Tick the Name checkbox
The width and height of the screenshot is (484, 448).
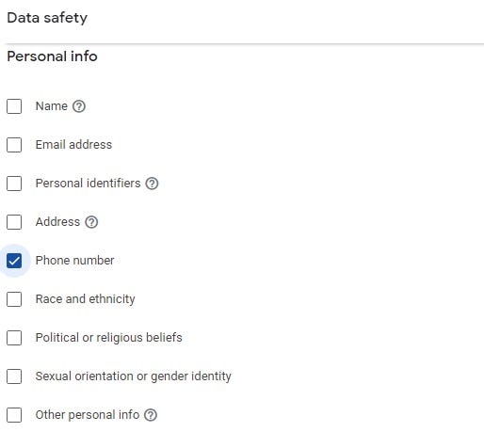14,106
